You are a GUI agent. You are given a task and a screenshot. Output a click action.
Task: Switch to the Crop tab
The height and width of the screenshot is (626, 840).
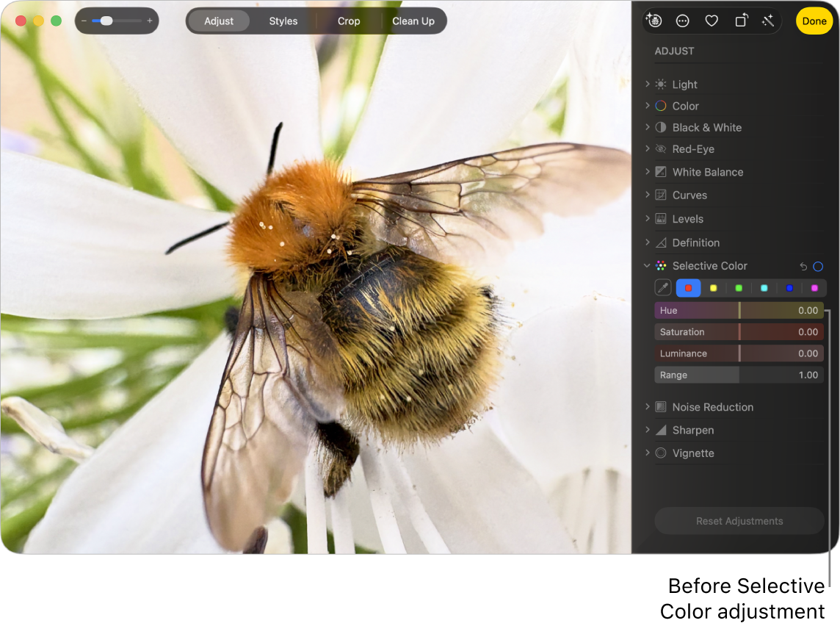pos(349,21)
